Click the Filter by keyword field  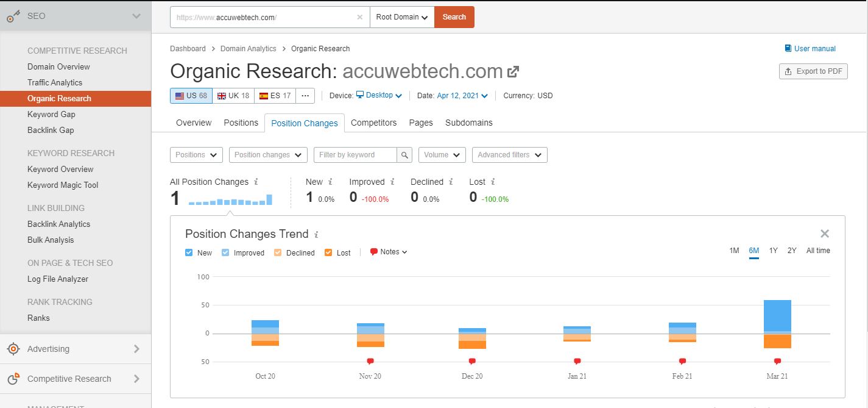[x=356, y=155]
